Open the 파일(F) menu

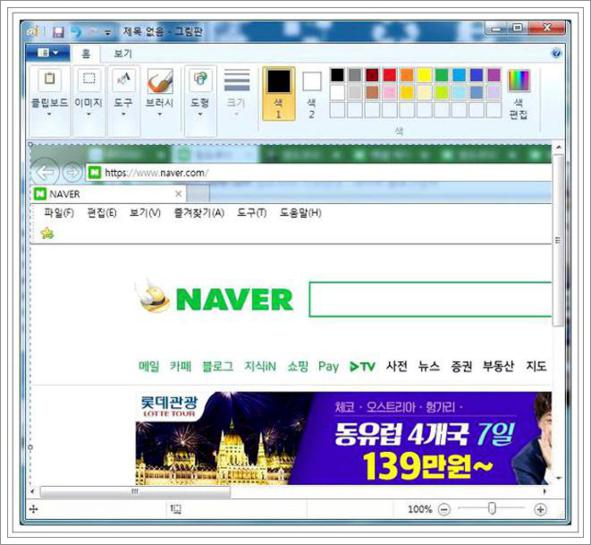coord(59,213)
